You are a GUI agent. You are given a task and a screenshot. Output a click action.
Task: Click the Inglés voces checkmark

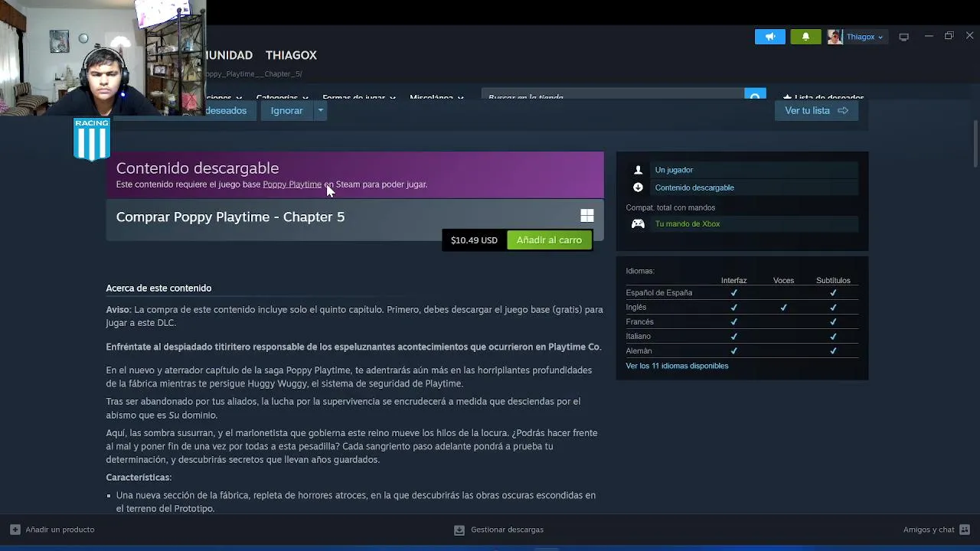783,308
